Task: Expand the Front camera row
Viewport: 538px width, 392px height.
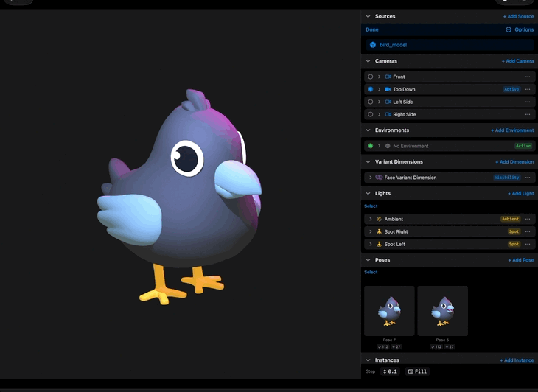Action: 379,77
